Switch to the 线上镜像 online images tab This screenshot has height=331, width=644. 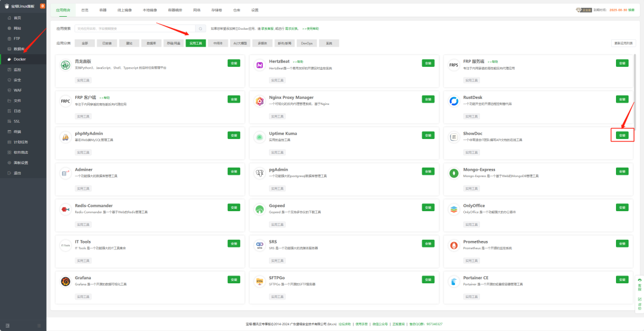125,10
